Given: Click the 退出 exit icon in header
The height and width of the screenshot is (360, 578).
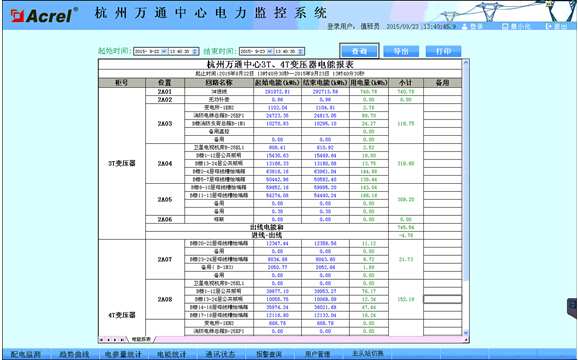Looking at the screenshot, I should click(549, 27).
